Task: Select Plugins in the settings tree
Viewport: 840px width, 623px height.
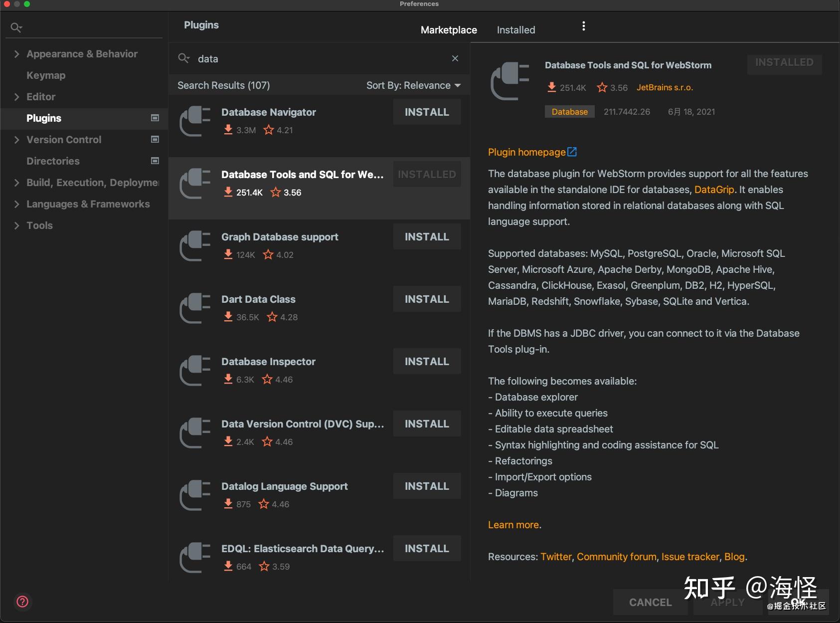Action: pos(44,118)
